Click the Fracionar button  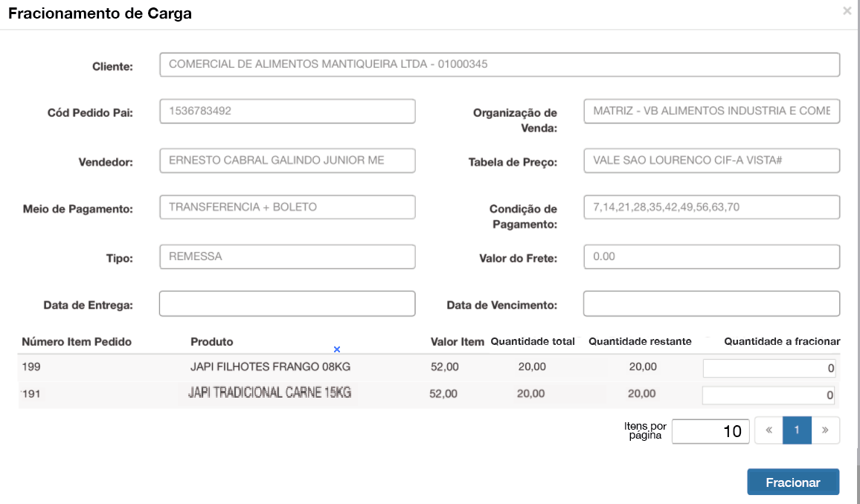point(793,482)
